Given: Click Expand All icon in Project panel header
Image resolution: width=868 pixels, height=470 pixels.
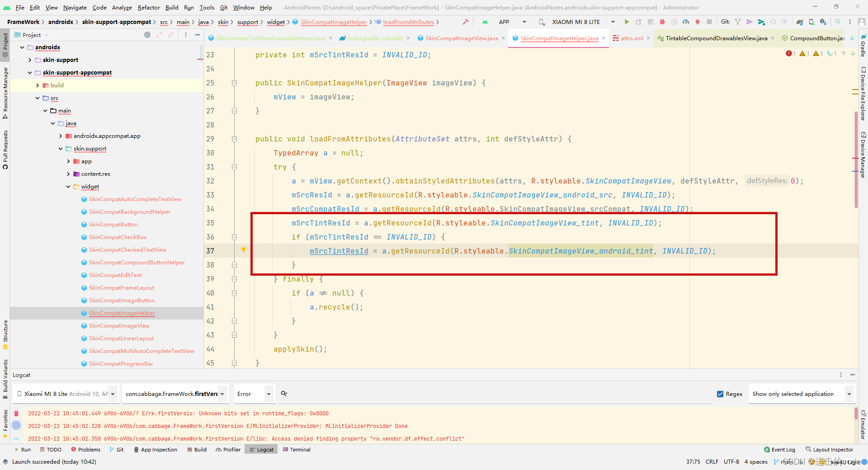Looking at the screenshot, I should tap(159, 35).
